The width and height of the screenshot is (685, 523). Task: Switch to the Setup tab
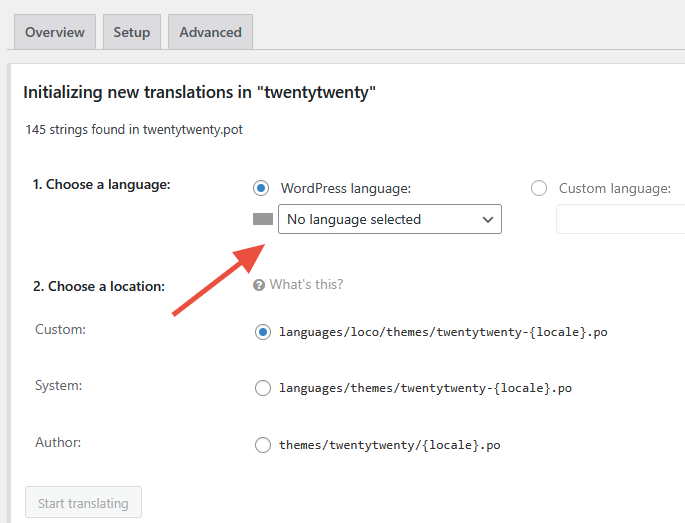(131, 32)
